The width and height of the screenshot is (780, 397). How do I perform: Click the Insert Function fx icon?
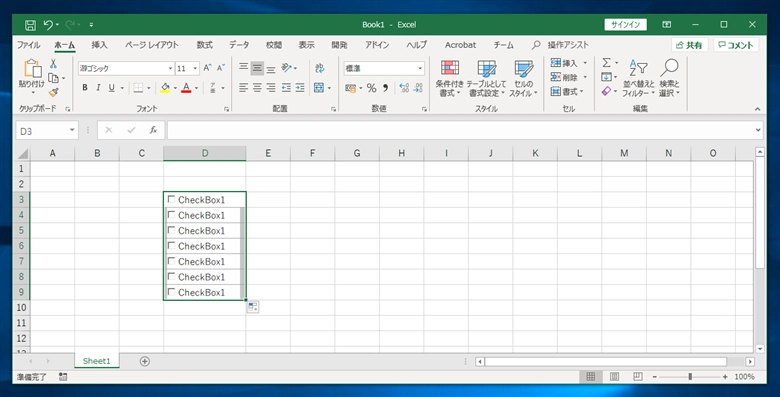153,130
